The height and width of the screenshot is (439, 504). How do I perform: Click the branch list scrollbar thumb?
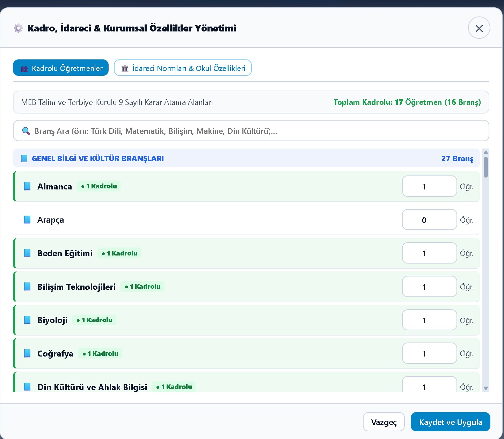pos(485,167)
